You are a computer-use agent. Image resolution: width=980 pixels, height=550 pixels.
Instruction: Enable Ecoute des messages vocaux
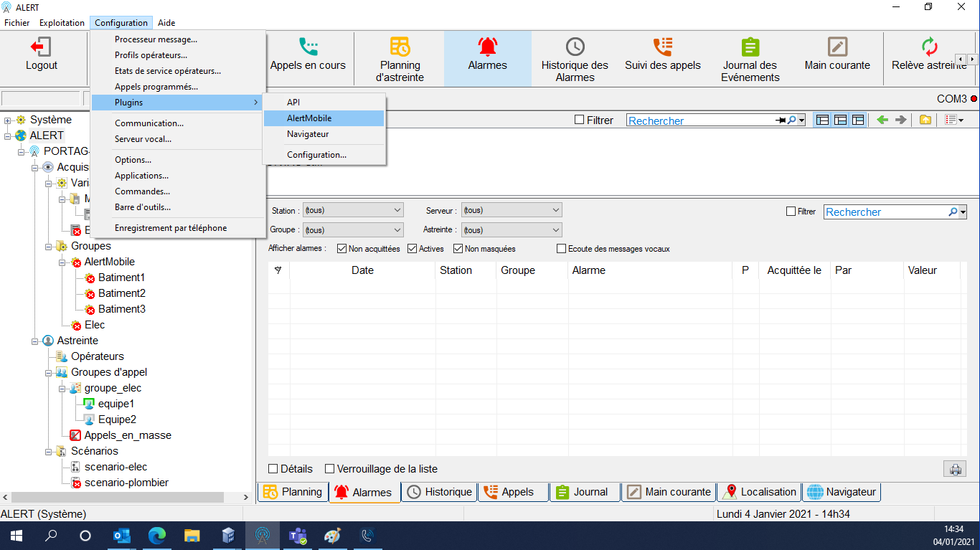click(562, 249)
